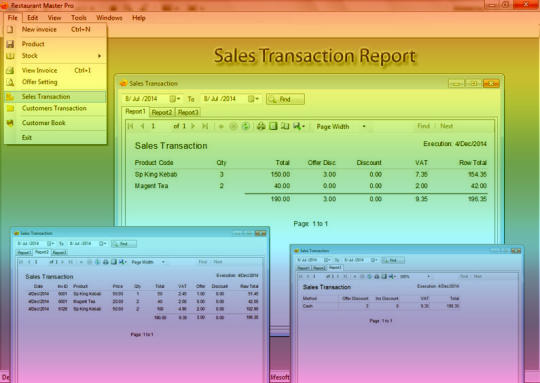The height and width of the screenshot is (383, 540).
Task: Go to previous page in main report toolbar
Action: coord(142,126)
